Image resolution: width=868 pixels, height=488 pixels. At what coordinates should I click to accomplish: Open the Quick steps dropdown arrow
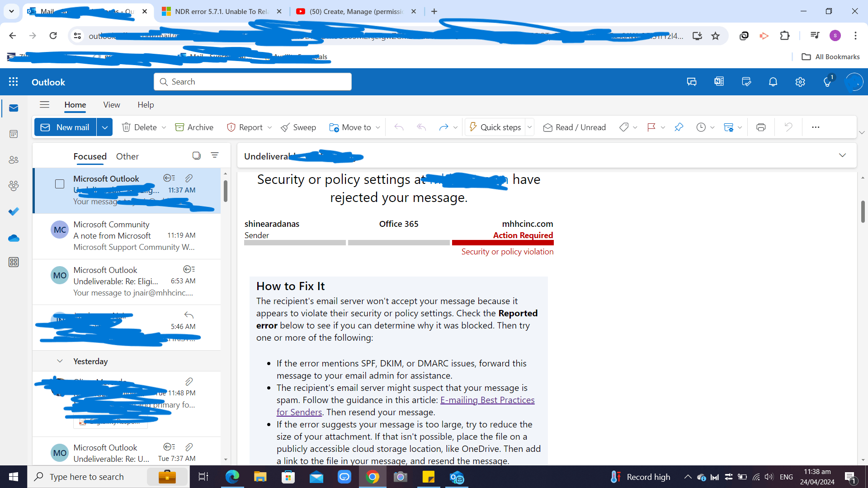(529, 127)
